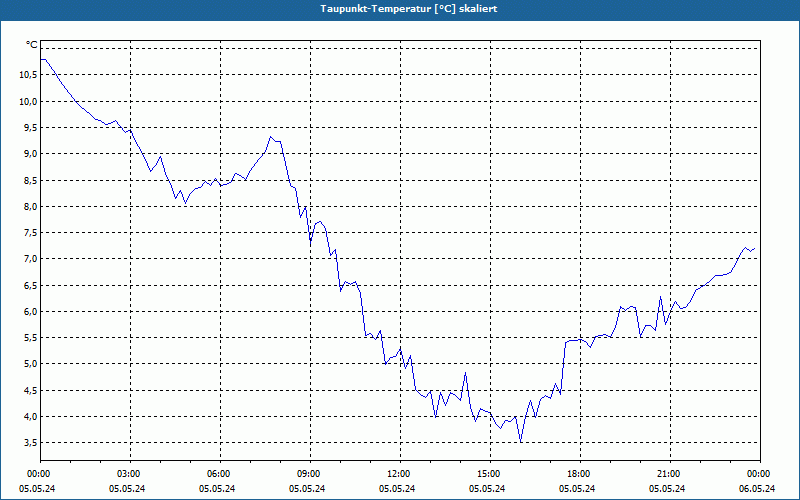Select the '06:00' time label
The image size is (800, 500).
coord(220,474)
